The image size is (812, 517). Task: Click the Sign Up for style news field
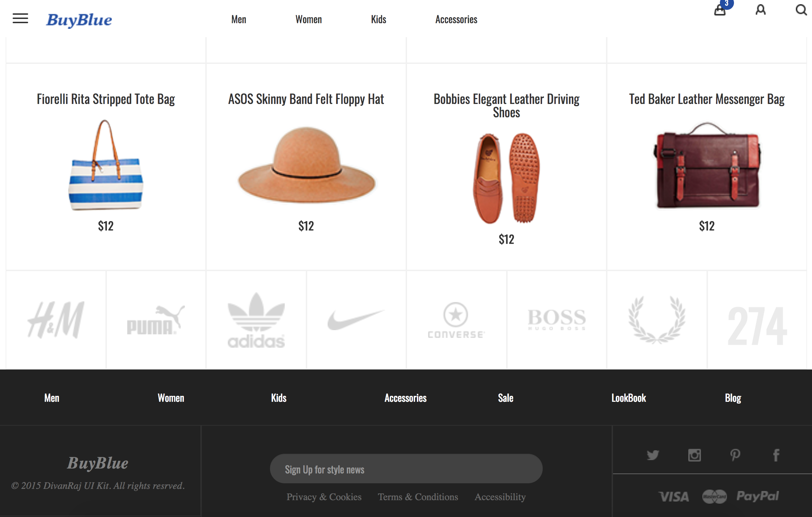[406, 469]
